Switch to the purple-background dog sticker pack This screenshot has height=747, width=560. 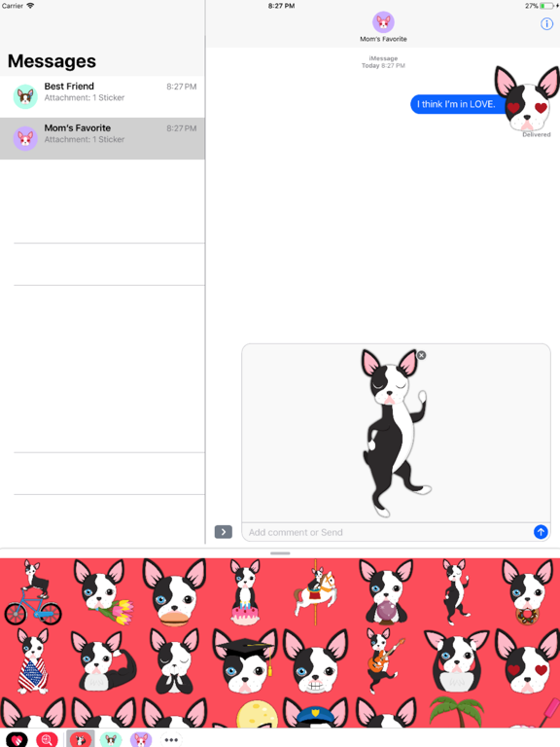pos(141,739)
